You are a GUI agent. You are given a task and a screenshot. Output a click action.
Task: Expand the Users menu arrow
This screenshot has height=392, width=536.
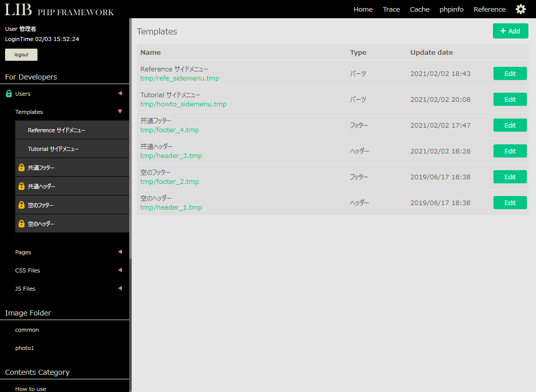[x=120, y=93]
